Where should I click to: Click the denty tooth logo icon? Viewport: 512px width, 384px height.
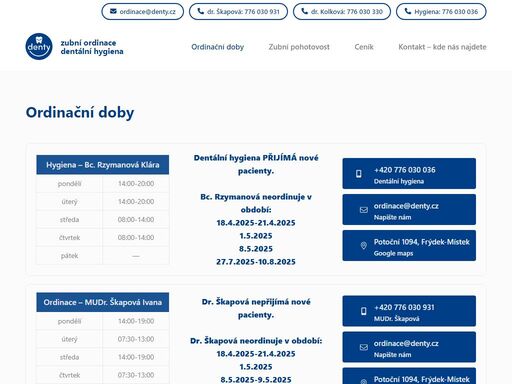[39, 46]
